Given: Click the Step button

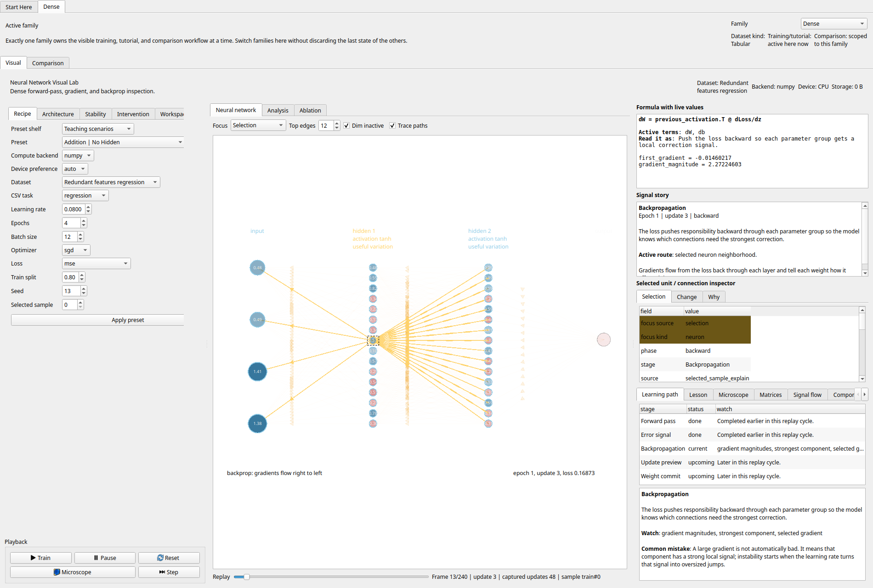Looking at the screenshot, I should (169, 572).
